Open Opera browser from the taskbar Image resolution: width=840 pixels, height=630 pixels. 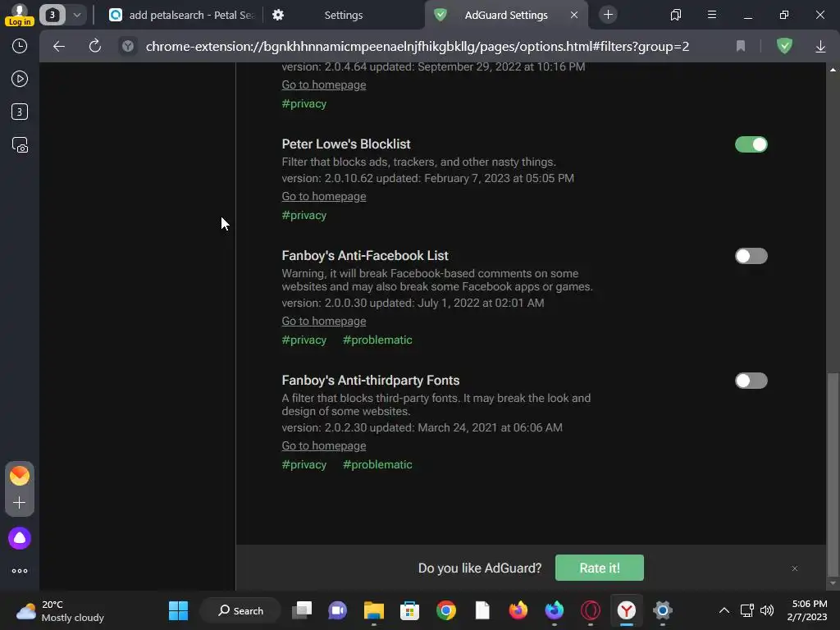click(x=591, y=610)
